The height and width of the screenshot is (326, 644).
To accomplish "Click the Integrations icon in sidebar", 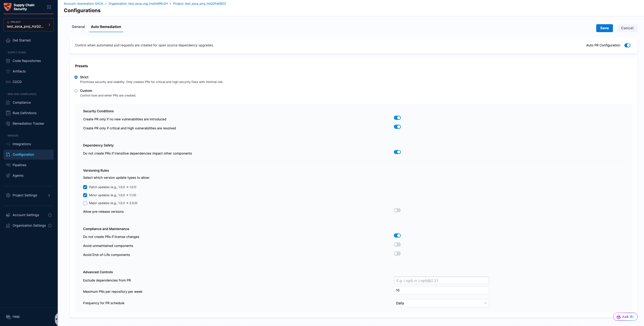I will tap(8, 144).
